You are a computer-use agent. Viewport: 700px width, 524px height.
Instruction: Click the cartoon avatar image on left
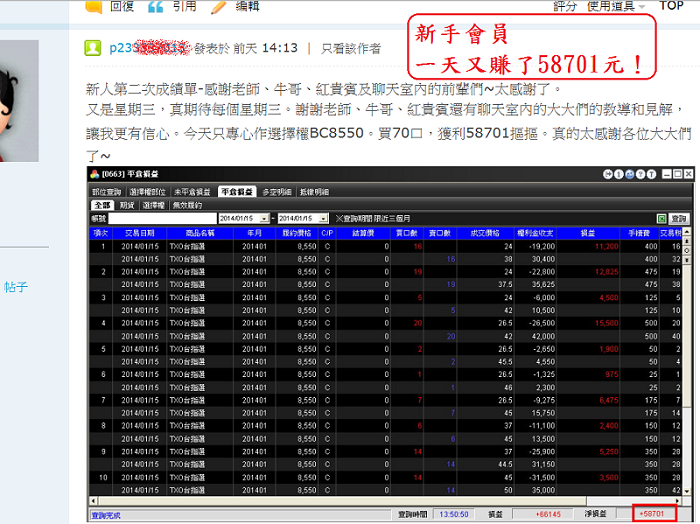point(19,101)
